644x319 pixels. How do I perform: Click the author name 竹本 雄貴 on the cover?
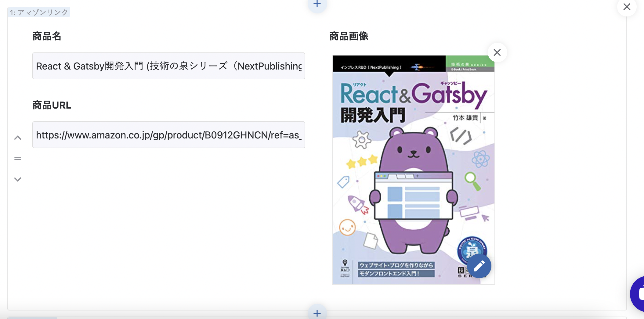tap(465, 118)
